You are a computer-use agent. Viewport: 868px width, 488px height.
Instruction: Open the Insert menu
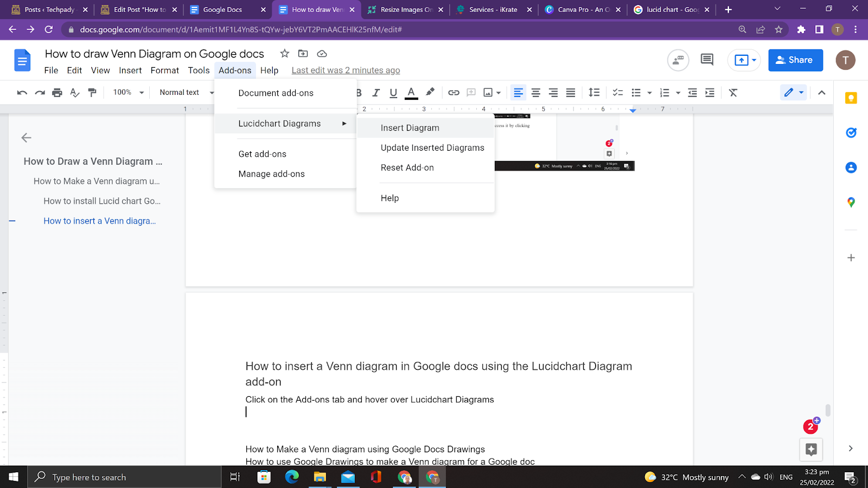[x=130, y=70]
